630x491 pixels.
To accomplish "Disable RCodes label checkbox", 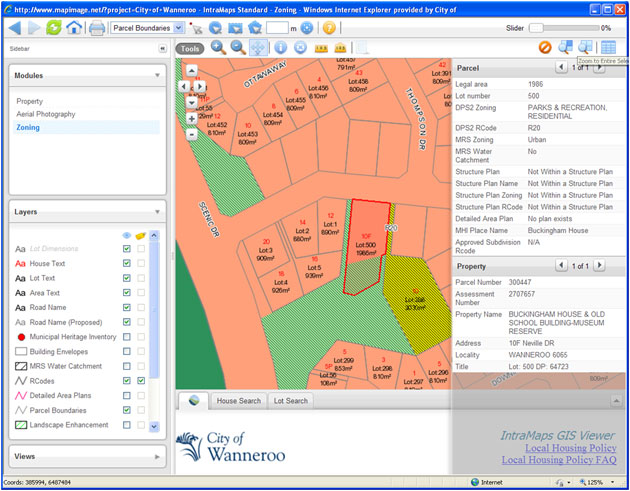I will 141,381.
